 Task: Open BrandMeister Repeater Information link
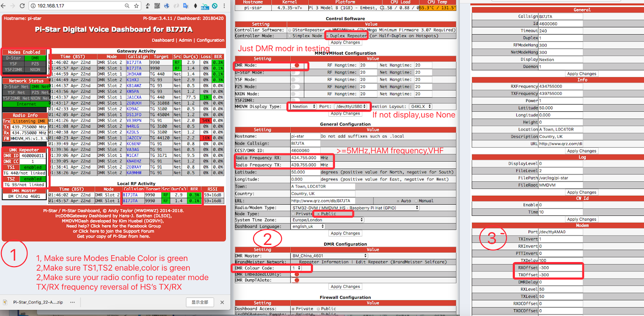click(x=324, y=262)
